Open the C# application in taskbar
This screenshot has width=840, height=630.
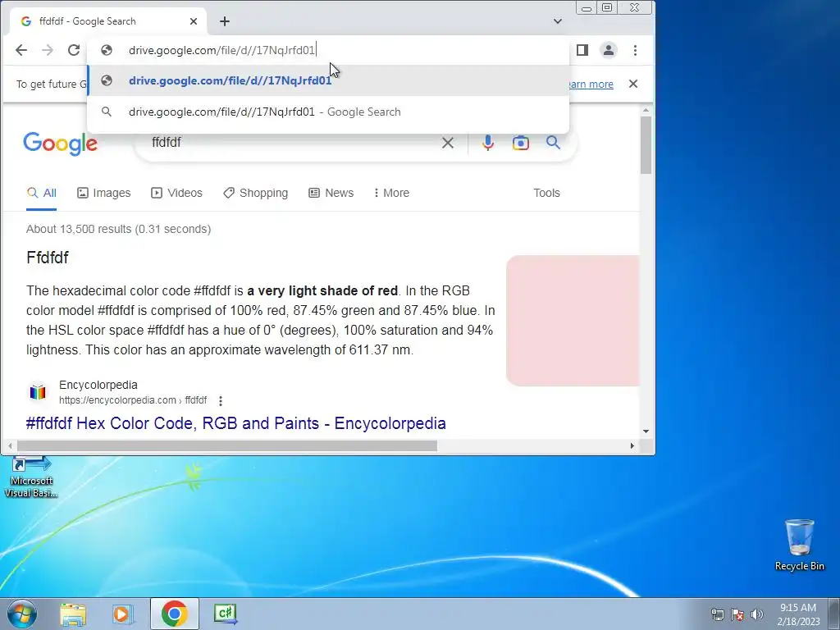226,614
